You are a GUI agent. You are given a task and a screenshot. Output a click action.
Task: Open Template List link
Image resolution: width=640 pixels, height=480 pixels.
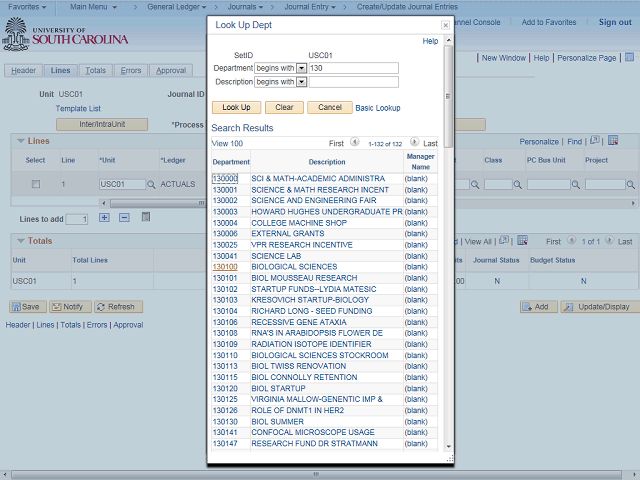[x=78, y=109]
